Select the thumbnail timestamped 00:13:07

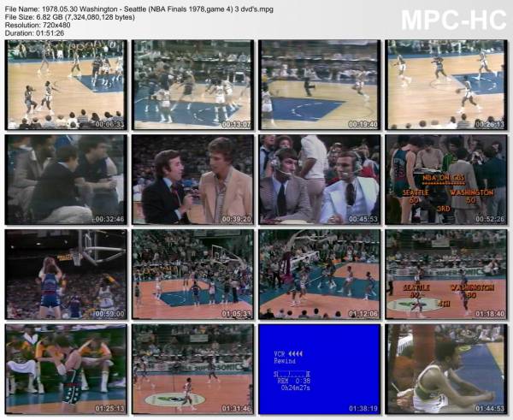(192, 85)
